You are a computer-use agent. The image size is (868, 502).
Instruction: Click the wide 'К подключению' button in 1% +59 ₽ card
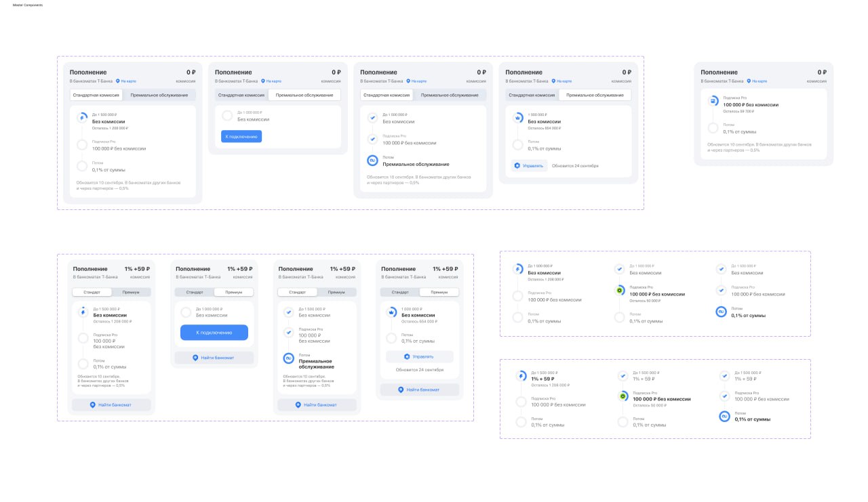pos(214,333)
